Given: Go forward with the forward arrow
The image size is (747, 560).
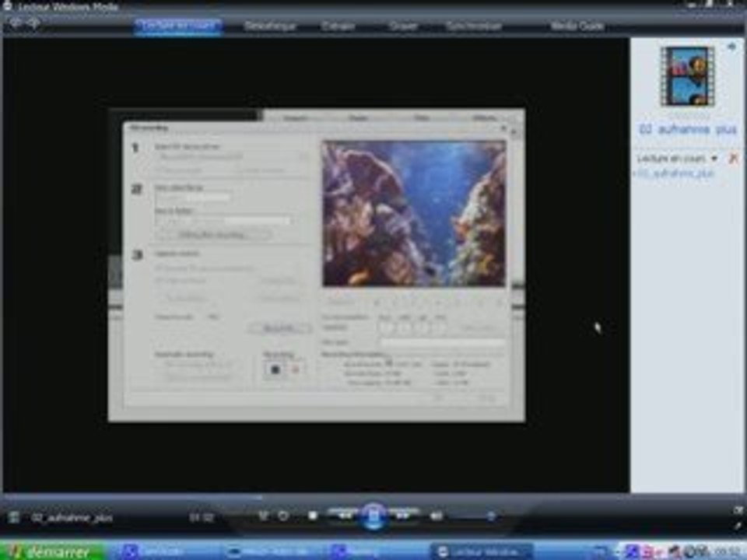Looking at the screenshot, I should click(33, 23).
